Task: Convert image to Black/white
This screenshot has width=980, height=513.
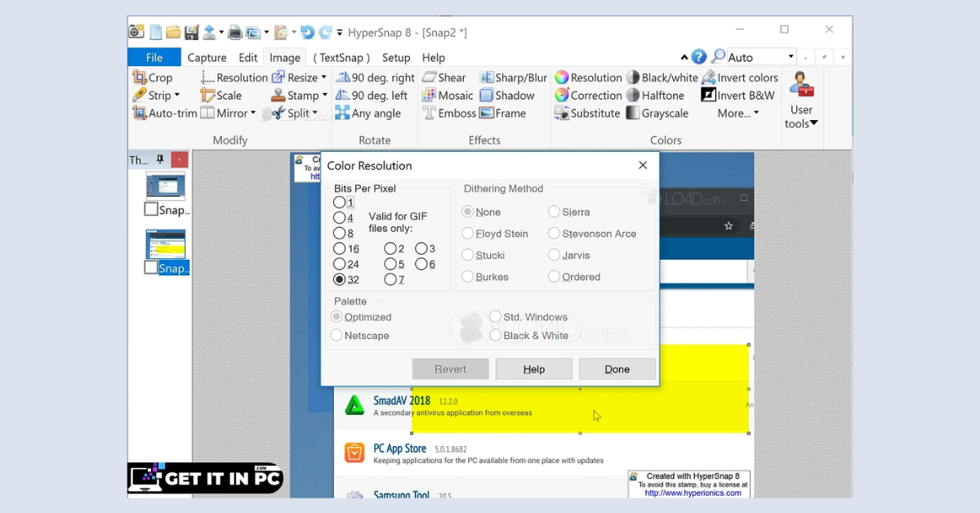Action: click(x=662, y=78)
